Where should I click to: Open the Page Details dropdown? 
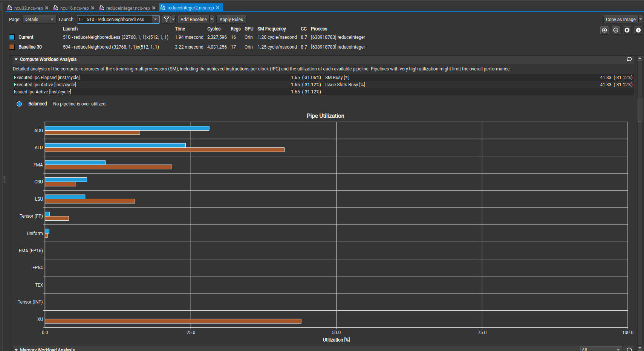[x=39, y=20]
